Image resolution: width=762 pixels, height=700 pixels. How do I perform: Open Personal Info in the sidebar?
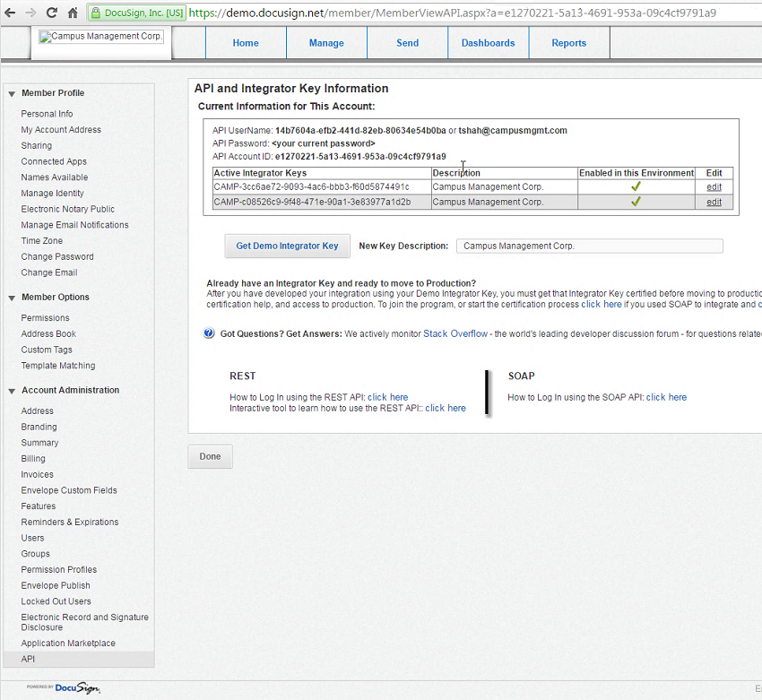coord(48,114)
